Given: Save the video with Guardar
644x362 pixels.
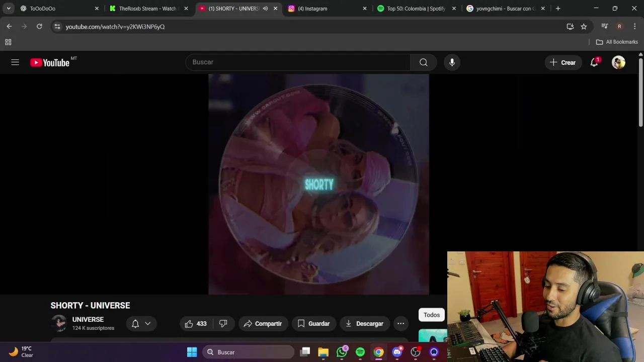Looking at the screenshot, I should point(313,324).
